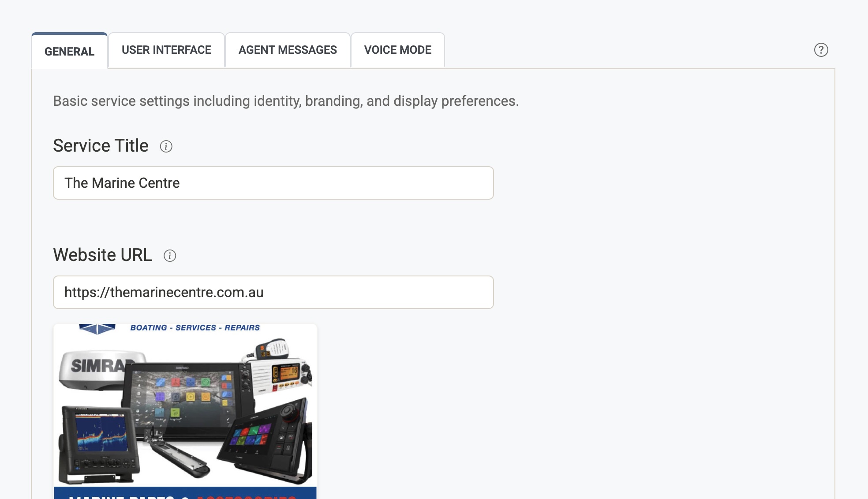Screen dimensions: 868x499
Task: Select the themarinecentre.com.au URL field
Action: [273, 292]
